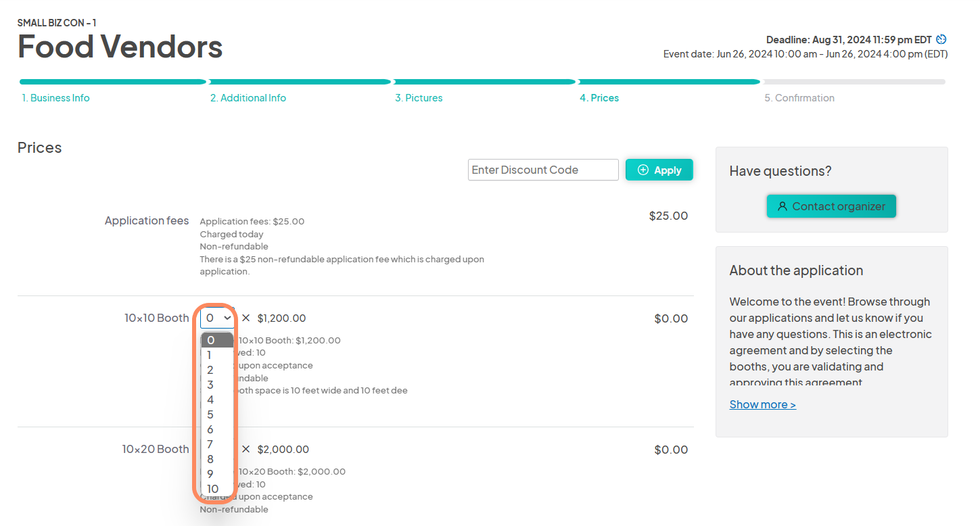Viewport: 980px width, 526px height.
Task: Select option 6 in the quantity list
Action: coord(217,429)
